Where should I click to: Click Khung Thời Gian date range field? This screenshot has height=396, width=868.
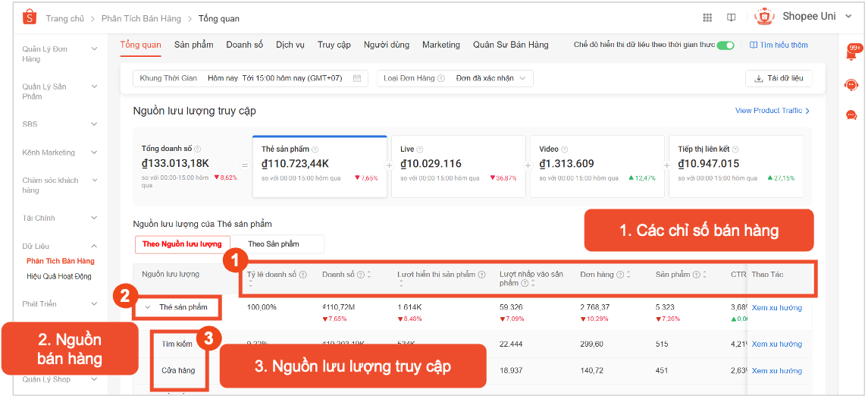(250, 78)
